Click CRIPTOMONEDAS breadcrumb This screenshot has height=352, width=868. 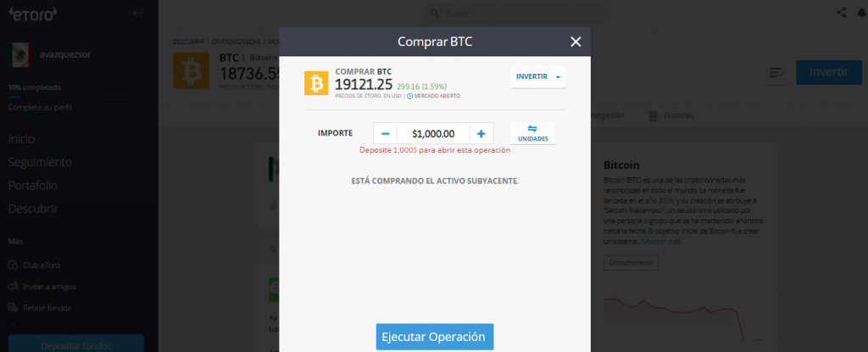point(236,42)
